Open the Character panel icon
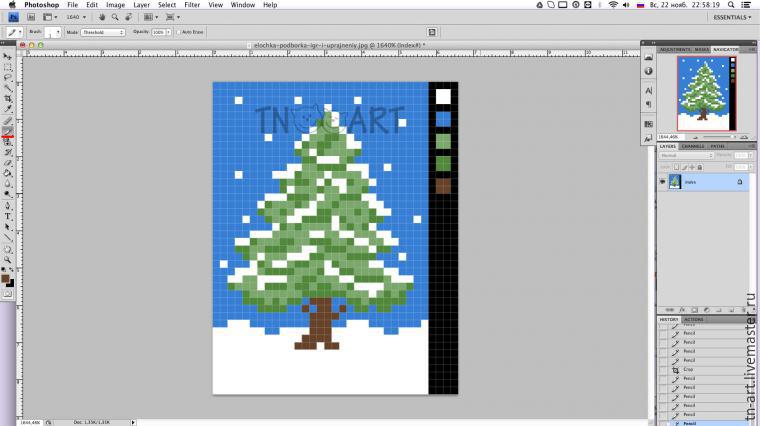Viewport: 760px width, 426px height. [x=649, y=91]
